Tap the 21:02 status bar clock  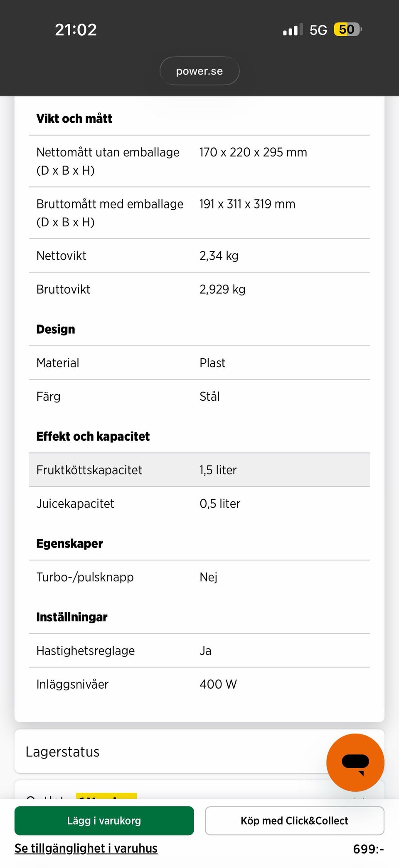pyautogui.click(x=76, y=30)
